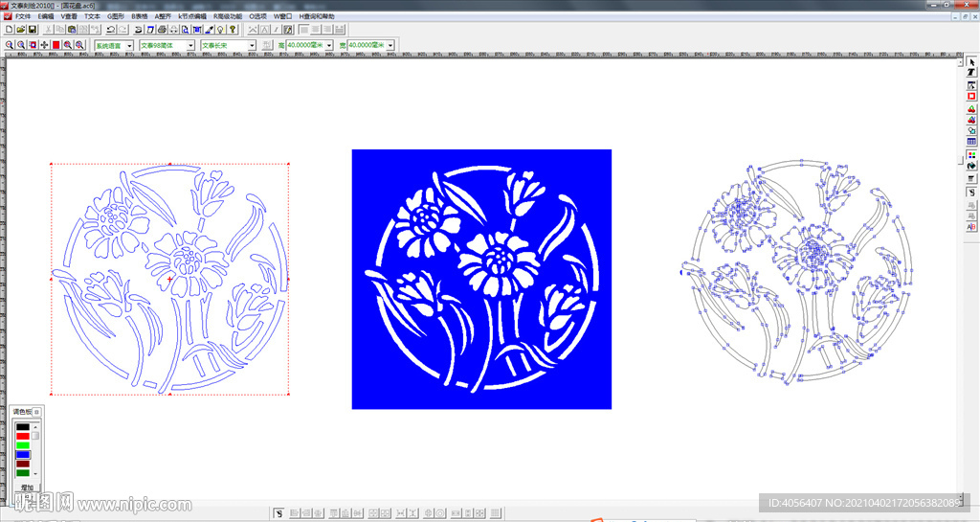Toggle the palette panel pin button
This screenshot has height=522, width=980.
[37, 411]
